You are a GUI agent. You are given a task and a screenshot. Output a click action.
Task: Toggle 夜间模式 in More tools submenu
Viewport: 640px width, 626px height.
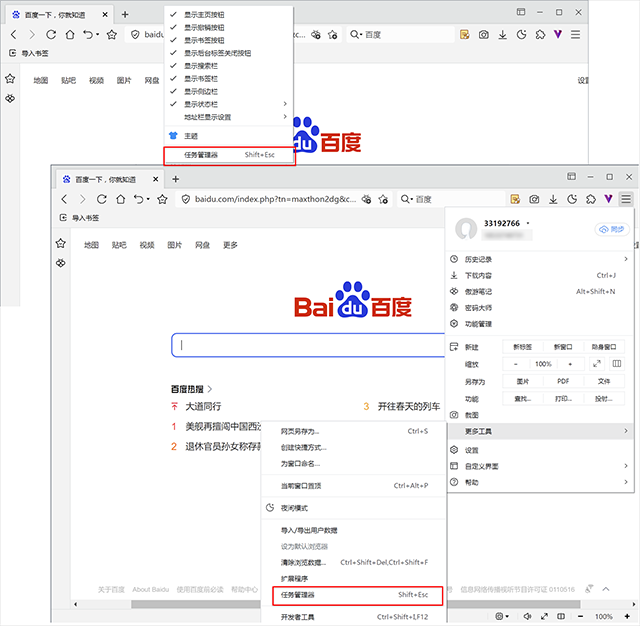pyautogui.click(x=353, y=508)
